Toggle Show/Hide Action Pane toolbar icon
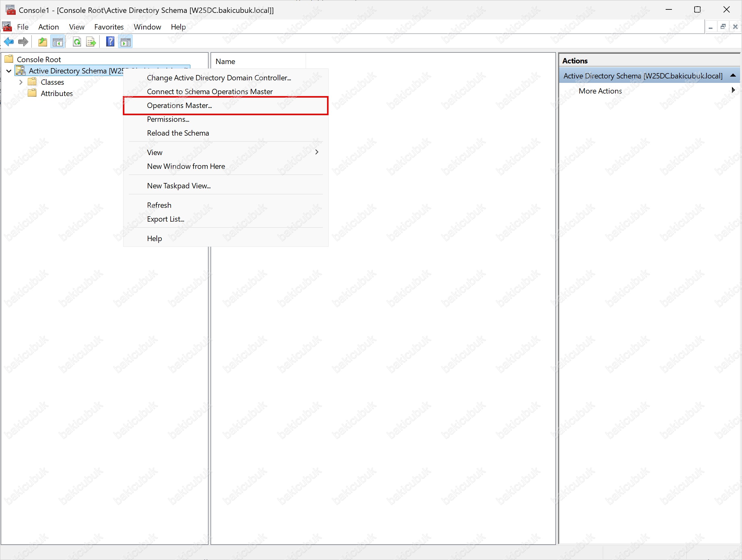Viewport: 742px width, 560px height. [126, 42]
